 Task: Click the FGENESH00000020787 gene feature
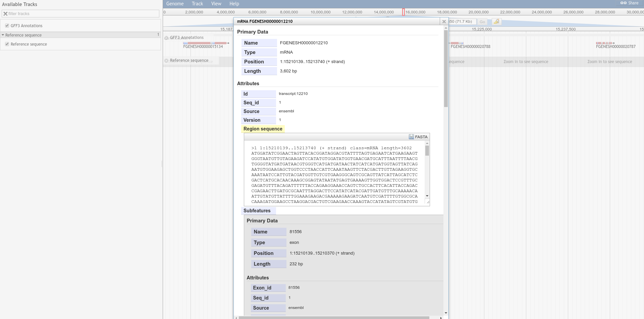(x=605, y=43)
